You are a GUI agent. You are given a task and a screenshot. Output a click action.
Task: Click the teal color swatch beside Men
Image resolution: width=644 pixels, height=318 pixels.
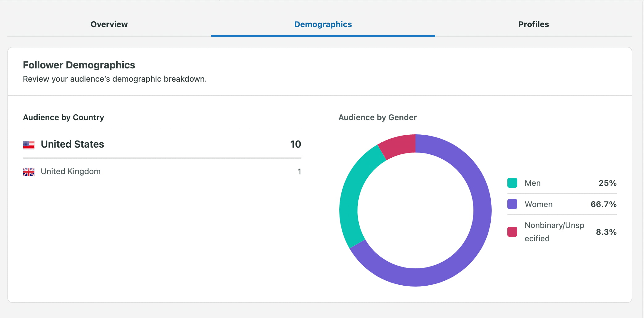point(512,183)
